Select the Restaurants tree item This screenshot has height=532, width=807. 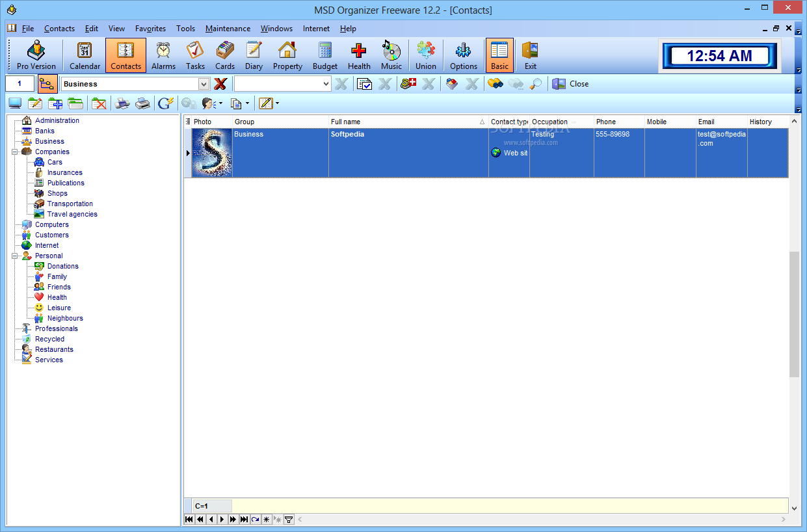(54, 349)
